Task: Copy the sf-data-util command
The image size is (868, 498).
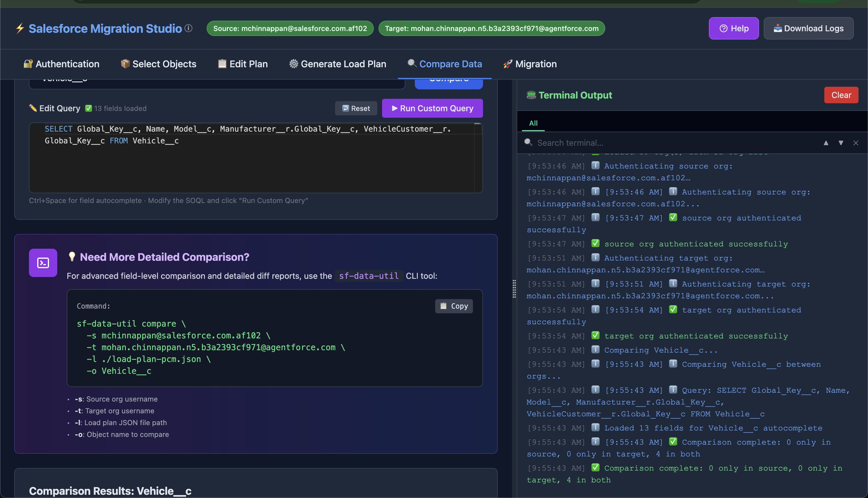Action: (454, 306)
